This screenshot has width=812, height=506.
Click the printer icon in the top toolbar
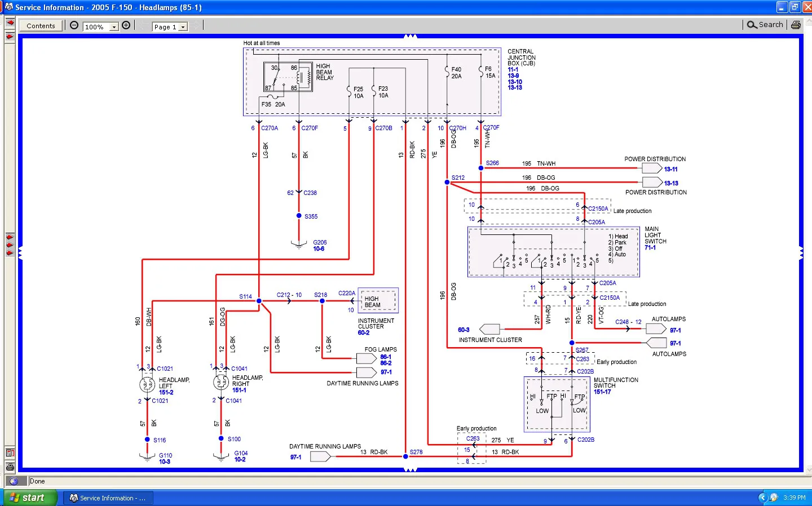(796, 25)
